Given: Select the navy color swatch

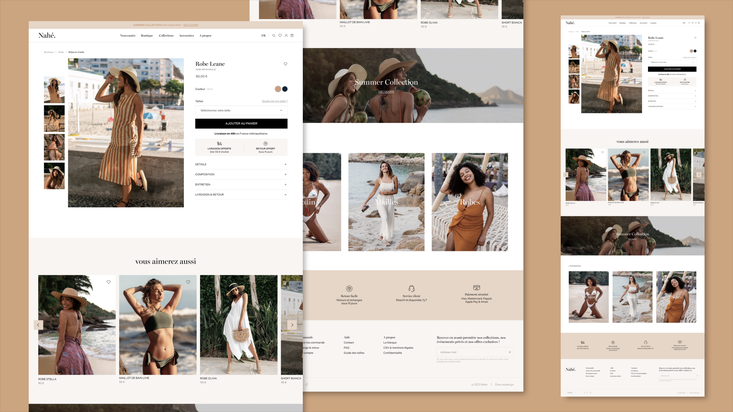Looking at the screenshot, I should tap(285, 89).
